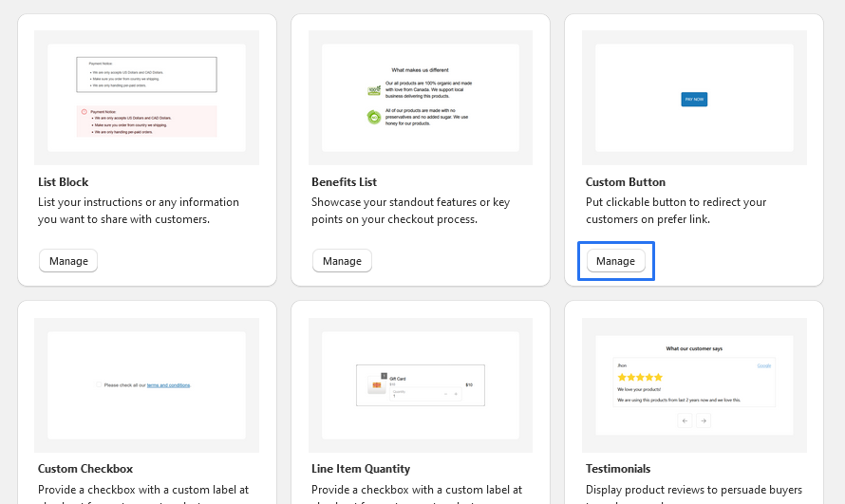Click the blue PAY NOW button preview
This screenshot has height=504, width=845.
click(694, 99)
